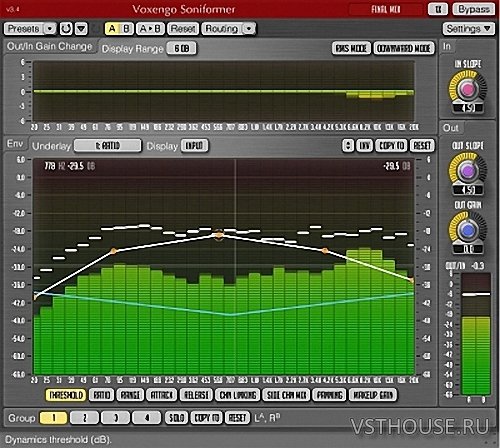Click the small button left of Bypass
The height and width of the screenshot is (448, 500).
click(438, 9)
